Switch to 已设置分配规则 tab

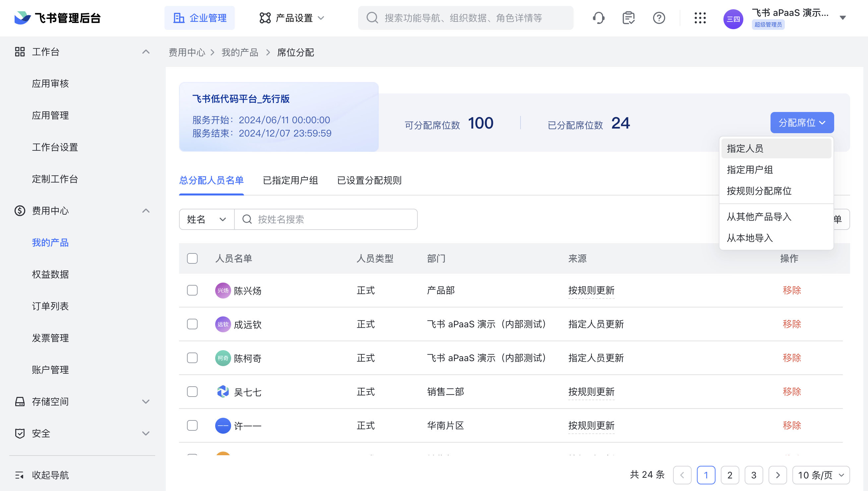pos(369,181)
